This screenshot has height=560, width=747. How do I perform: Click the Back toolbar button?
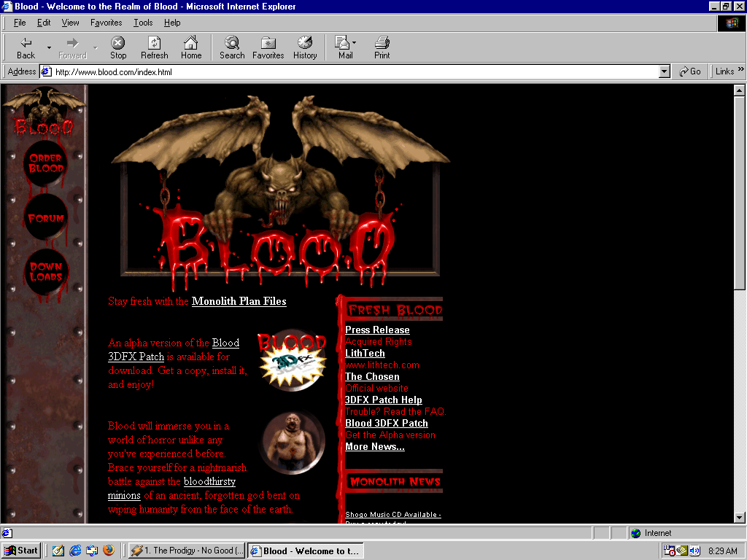tap(26, 48)
